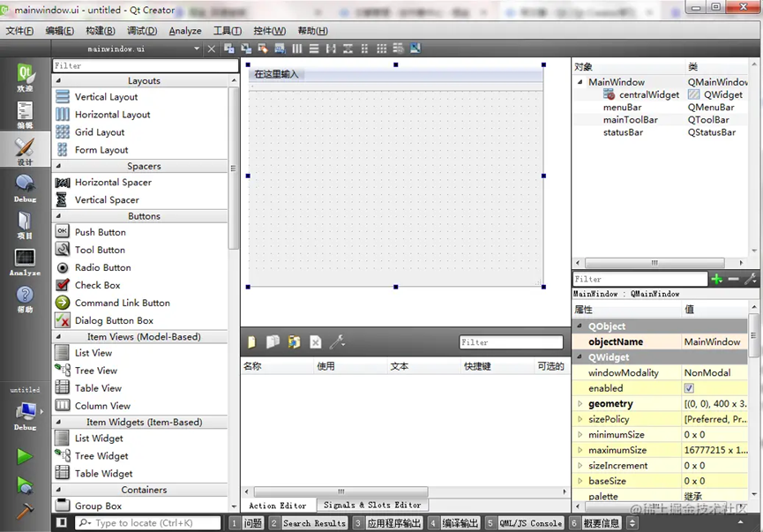The image size is (763, 532).
Task: Open Help mode in the sidebar
Action: click(x=25, y=299)
